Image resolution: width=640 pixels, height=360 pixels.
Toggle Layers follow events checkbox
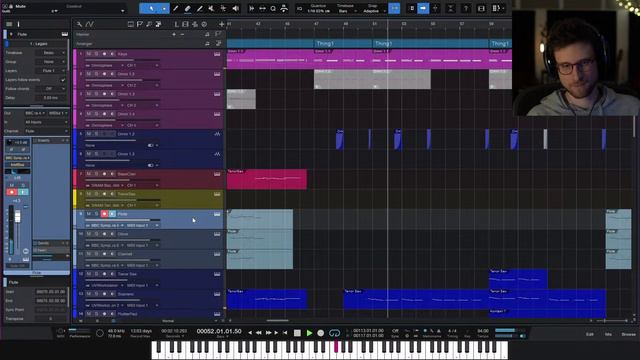(x=63, y=80)
